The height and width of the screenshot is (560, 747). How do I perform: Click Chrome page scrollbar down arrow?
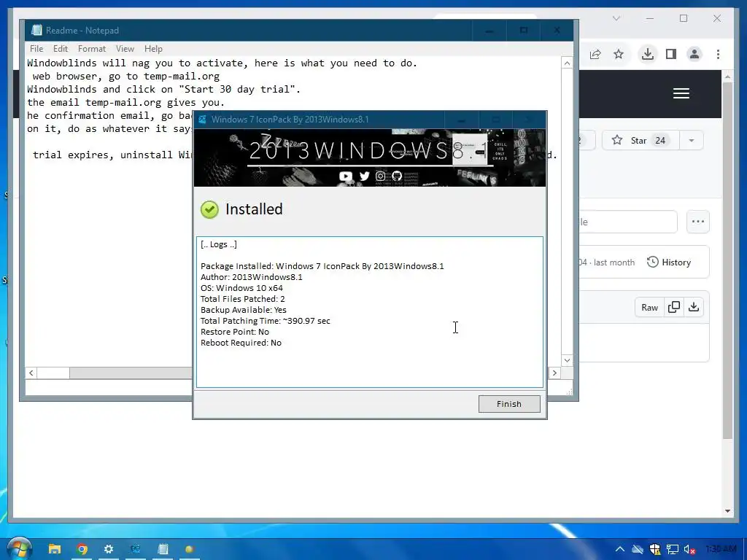(x=727, y=511)
